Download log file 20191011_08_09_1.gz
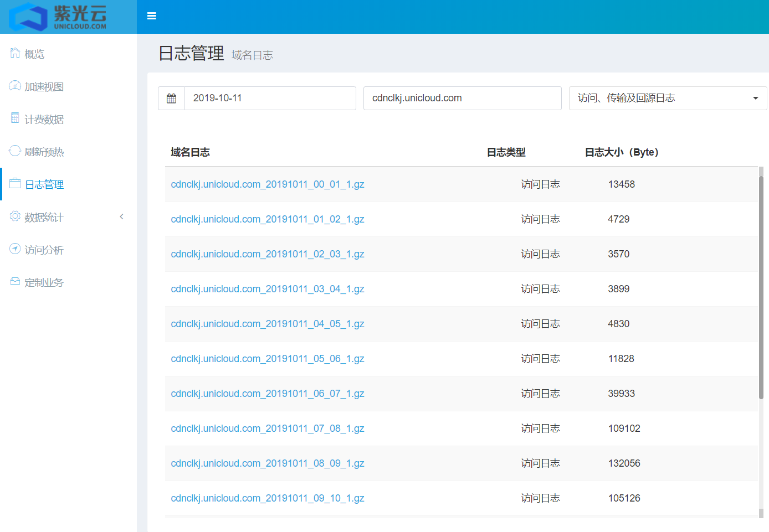 coord(268,463)
